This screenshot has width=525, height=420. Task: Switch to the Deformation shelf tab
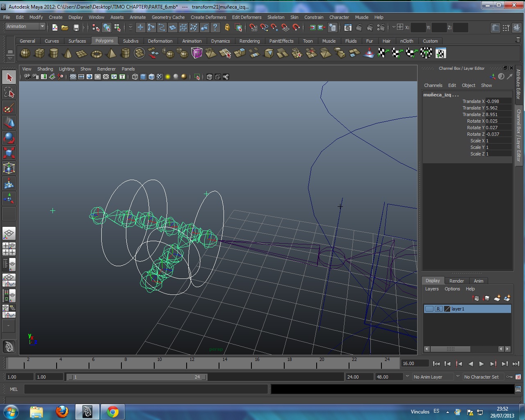click(160, 41)
